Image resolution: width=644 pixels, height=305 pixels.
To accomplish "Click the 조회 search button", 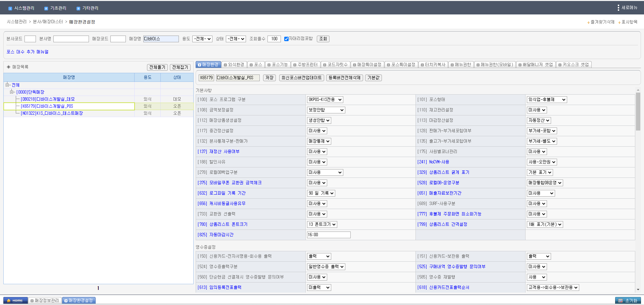I will (323, 39).
